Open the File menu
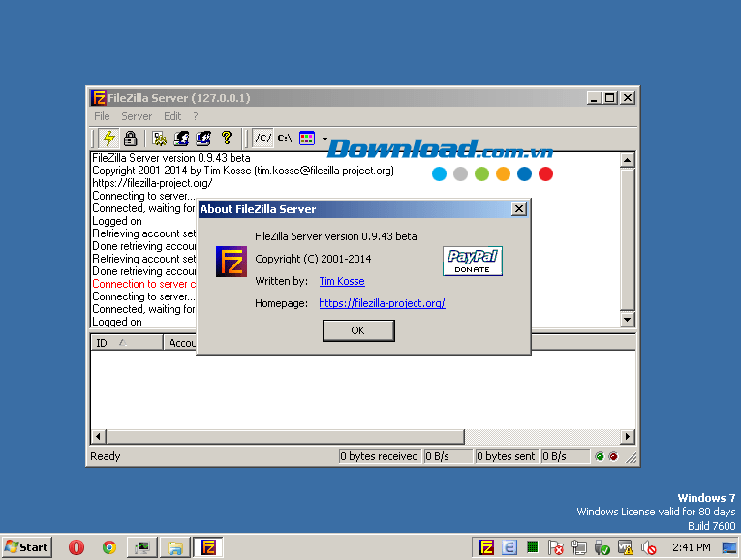Screen dimensions: 741x560 pos(102,116)
